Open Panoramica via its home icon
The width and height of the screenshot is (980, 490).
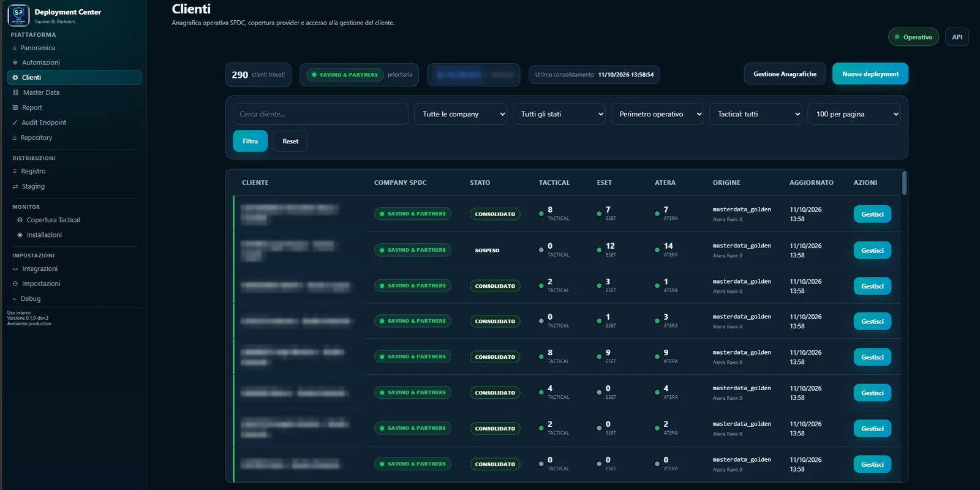point(15,48)
